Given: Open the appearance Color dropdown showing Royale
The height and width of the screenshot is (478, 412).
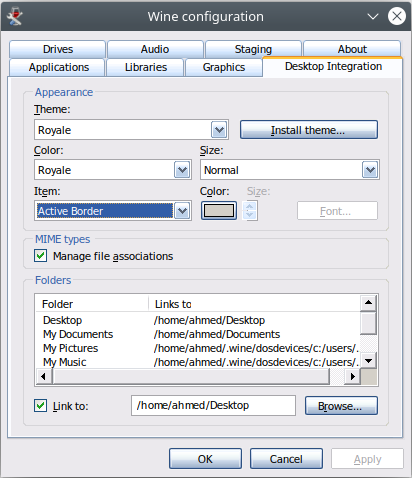Looking at the screenshot, I should coord(113,170).
